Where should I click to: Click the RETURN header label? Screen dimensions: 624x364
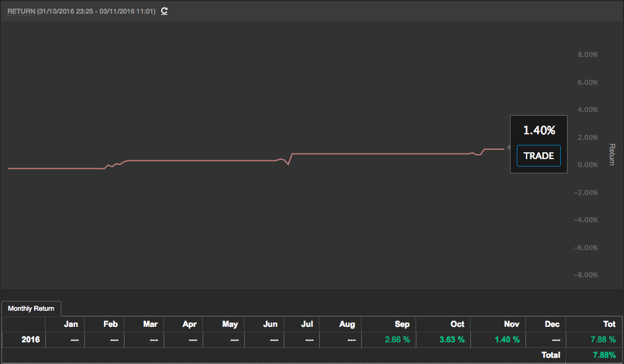pos(21,11)
